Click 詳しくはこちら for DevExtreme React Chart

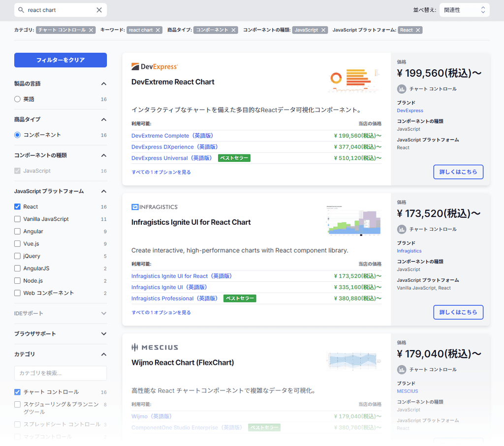coord(458,172)
